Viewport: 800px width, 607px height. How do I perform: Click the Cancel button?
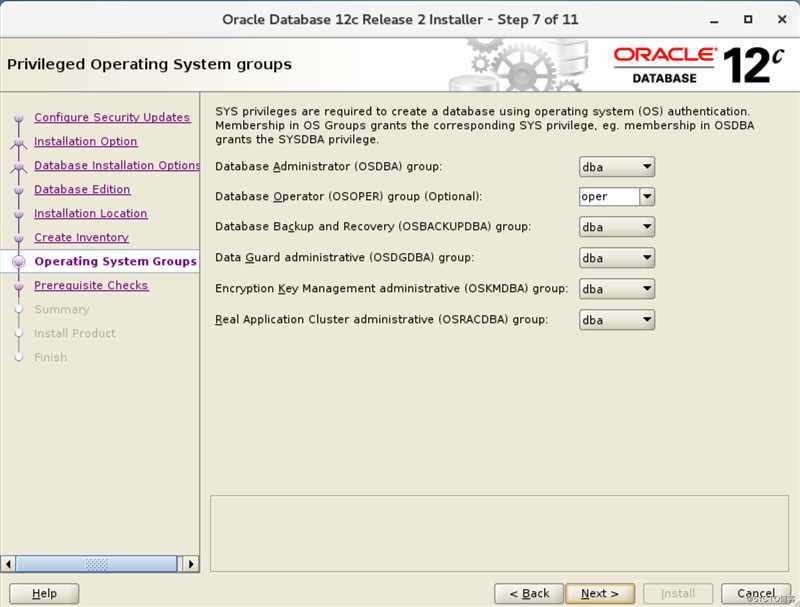pyautogui.click(x=756, y=593)
